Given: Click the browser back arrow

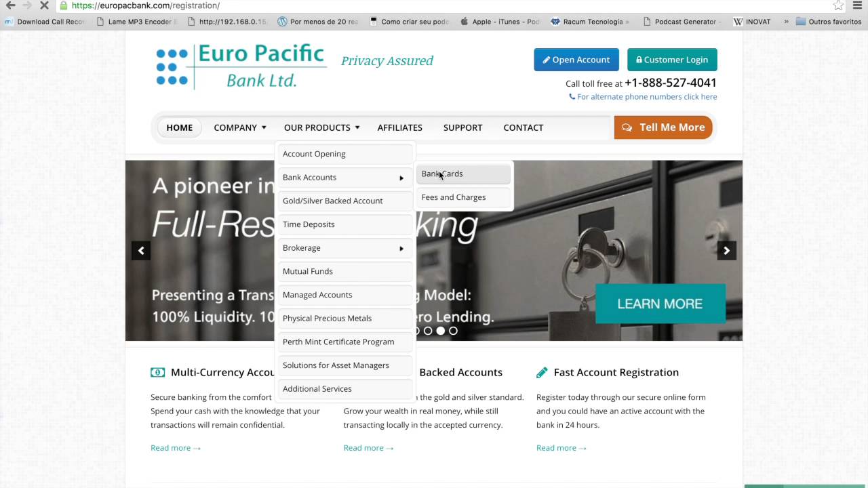Looking at the screenshot, I should [10, 5].
